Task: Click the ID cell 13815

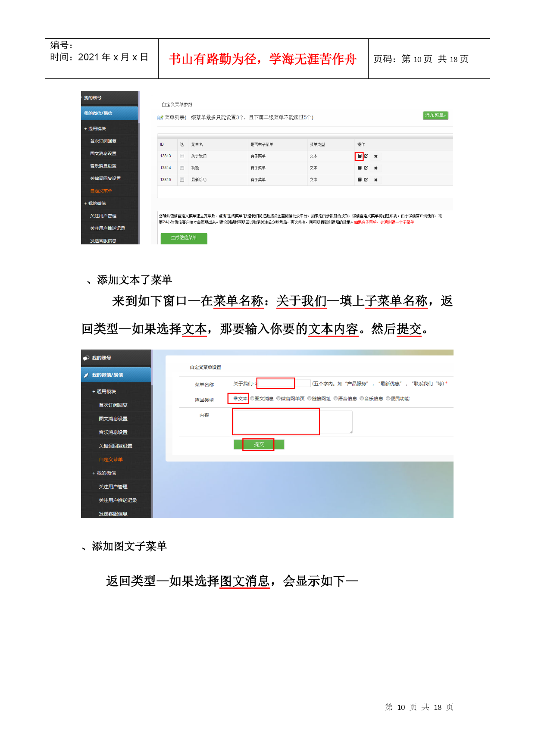Action: coord(166,180)
